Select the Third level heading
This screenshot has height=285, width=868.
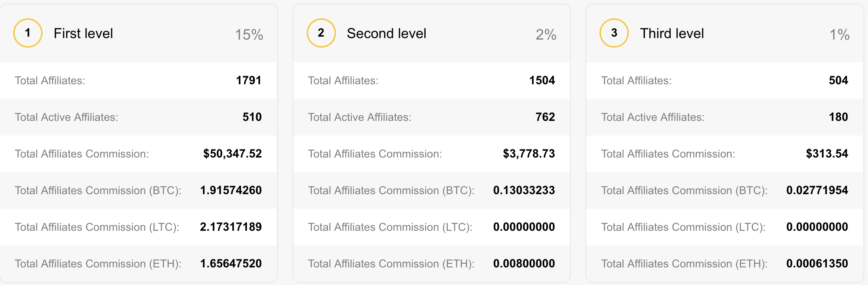[x=672, y=33]
